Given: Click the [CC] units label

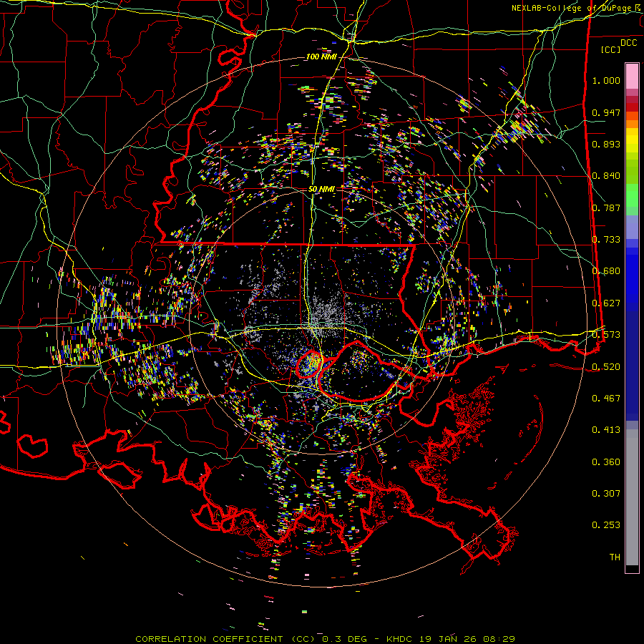Looking at the screenshot, I should (x=610, y=49).
